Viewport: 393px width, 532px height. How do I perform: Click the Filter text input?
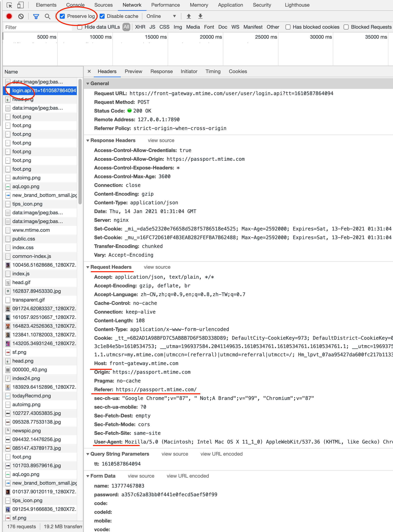38,27
